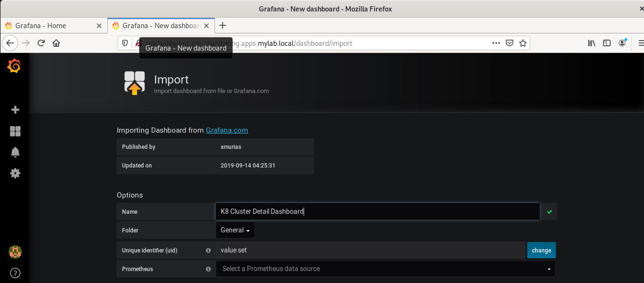Open a new browser tab with the plus button

tap(222, 25)
